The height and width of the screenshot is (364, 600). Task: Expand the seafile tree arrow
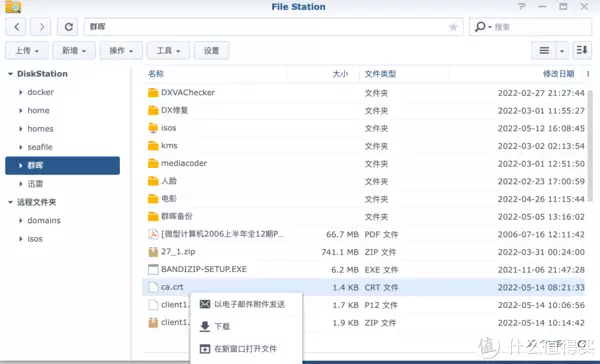coord(21,147)
